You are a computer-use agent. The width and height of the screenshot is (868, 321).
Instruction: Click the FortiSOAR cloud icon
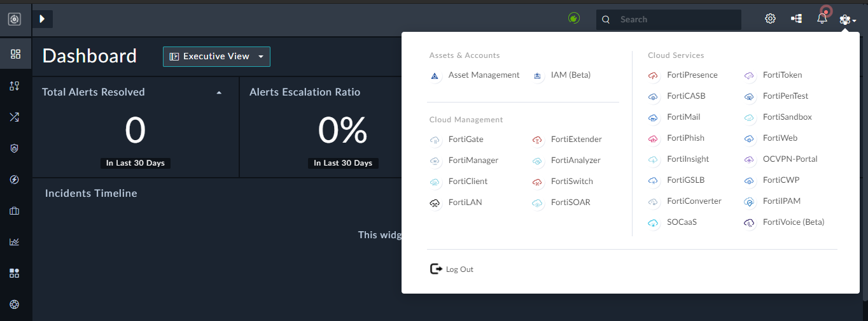click(x=537, y=203)
